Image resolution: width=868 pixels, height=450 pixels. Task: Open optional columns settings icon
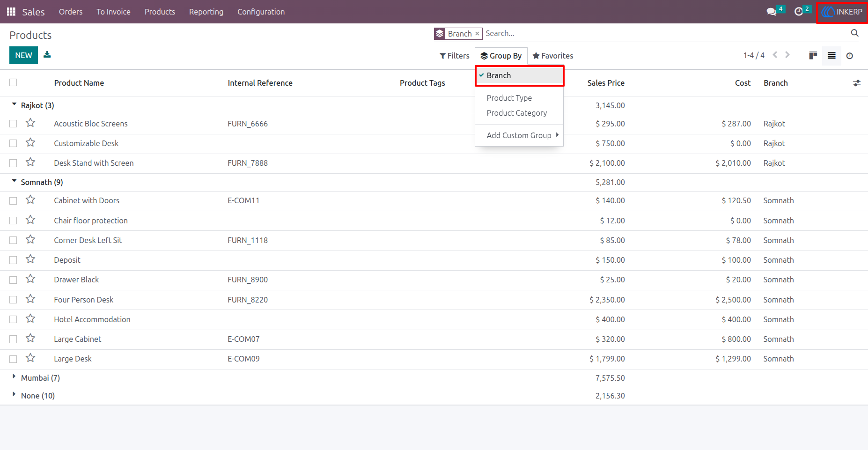[x=857, y=83]
